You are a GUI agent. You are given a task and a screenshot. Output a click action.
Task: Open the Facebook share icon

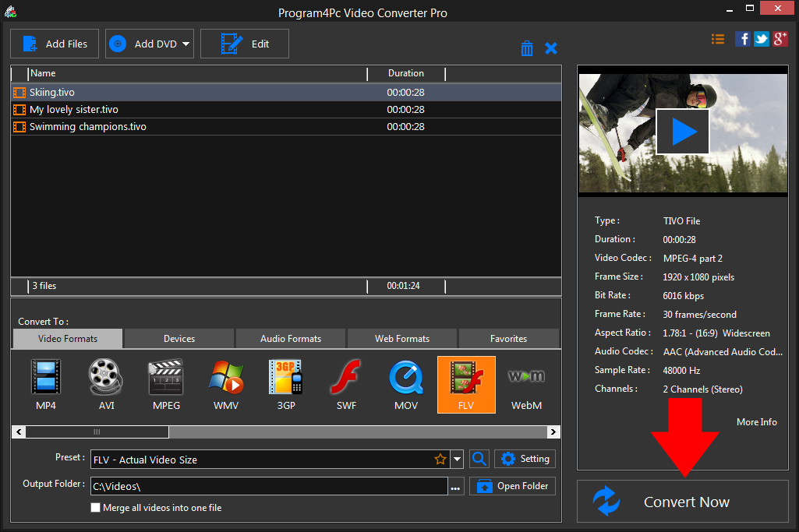tap(742, 39)
